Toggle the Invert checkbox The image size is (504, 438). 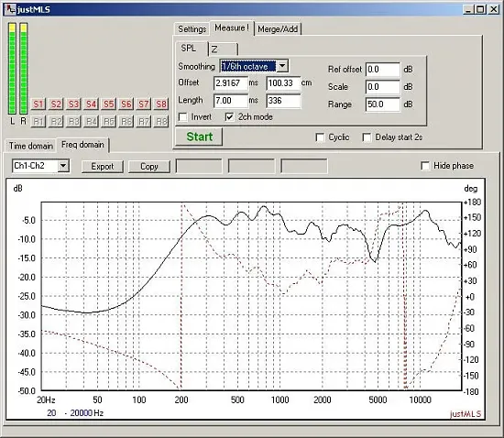tap(183, 117)
